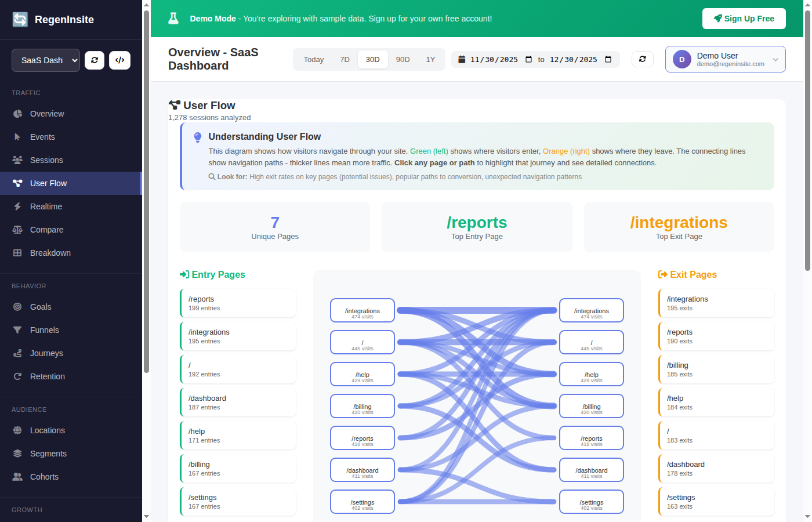Screen dimensions: 812x522
Task: Select the Realtime lightning icon
Action: 18,206
